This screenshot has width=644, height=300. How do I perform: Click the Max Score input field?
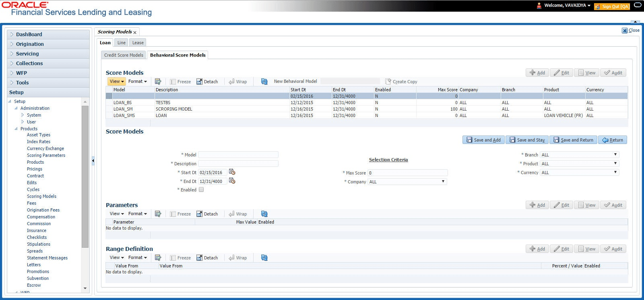pos(408,173)
